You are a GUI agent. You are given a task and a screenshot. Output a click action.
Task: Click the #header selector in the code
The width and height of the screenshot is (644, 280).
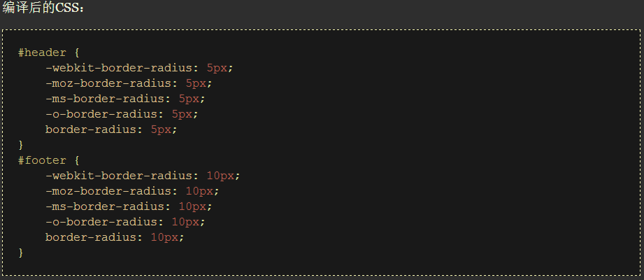pyautogui.click(x=42, y=52)
